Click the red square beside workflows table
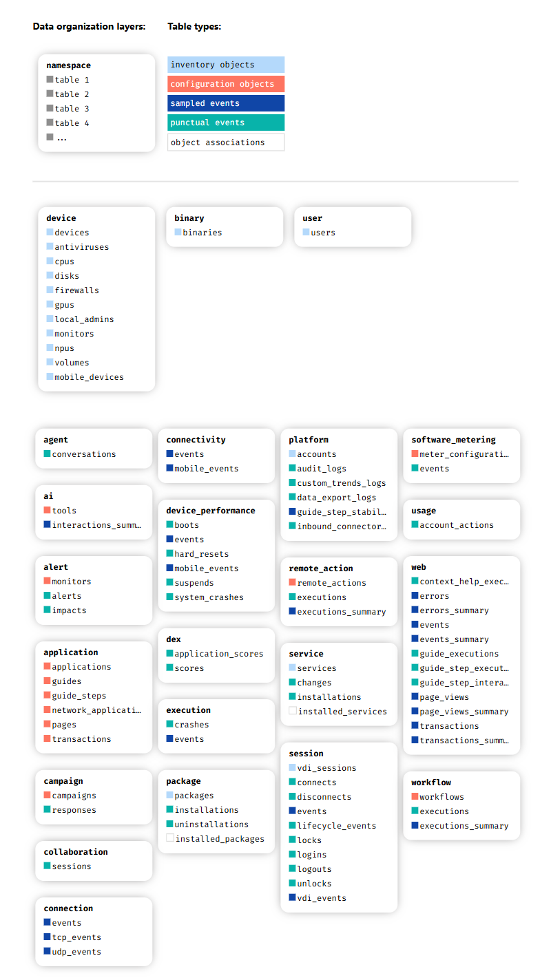 tap(415, 797)
